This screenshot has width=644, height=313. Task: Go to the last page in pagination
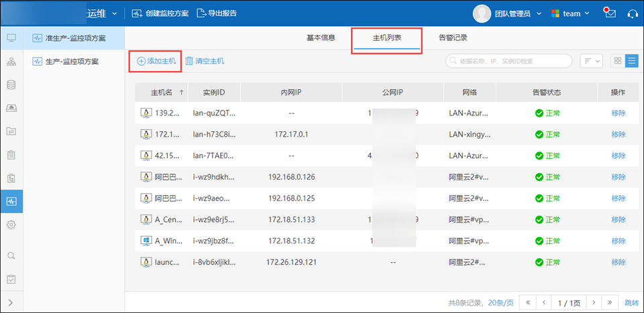click(x=609, y=302)
